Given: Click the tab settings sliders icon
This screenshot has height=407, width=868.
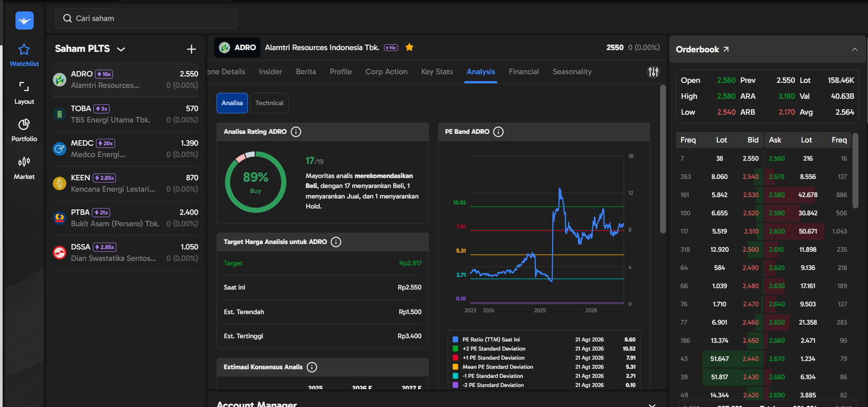Looking at the screenshot, I should pos(653,72).
